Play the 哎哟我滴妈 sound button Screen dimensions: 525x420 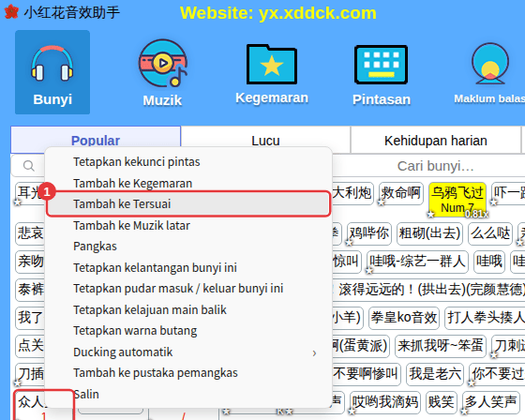click(384, 401)
